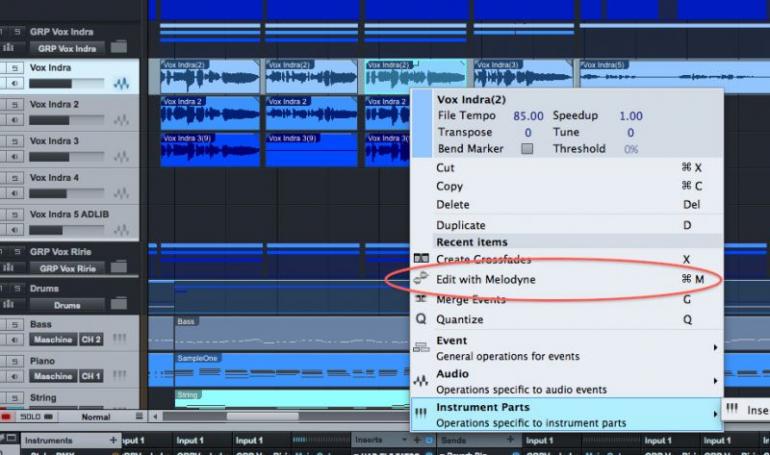The height and width of the screenshot is (455, 770).
Task: Click the folder icon of GRP Vox Indra
Action: tap(118, 47)
